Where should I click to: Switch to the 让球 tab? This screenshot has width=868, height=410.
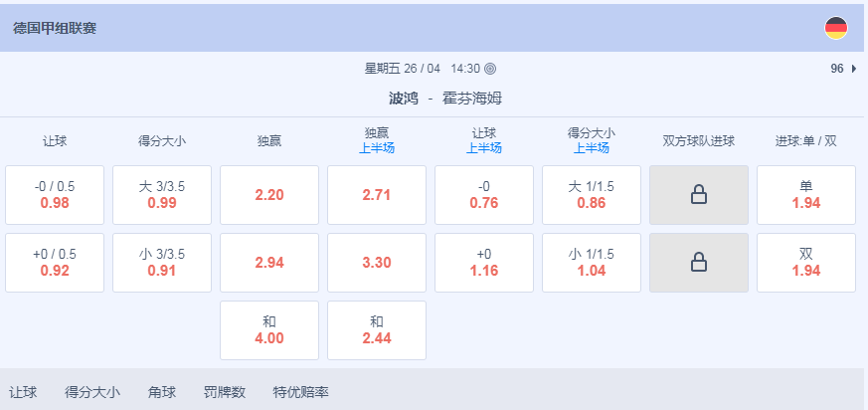tap(23, 392)
